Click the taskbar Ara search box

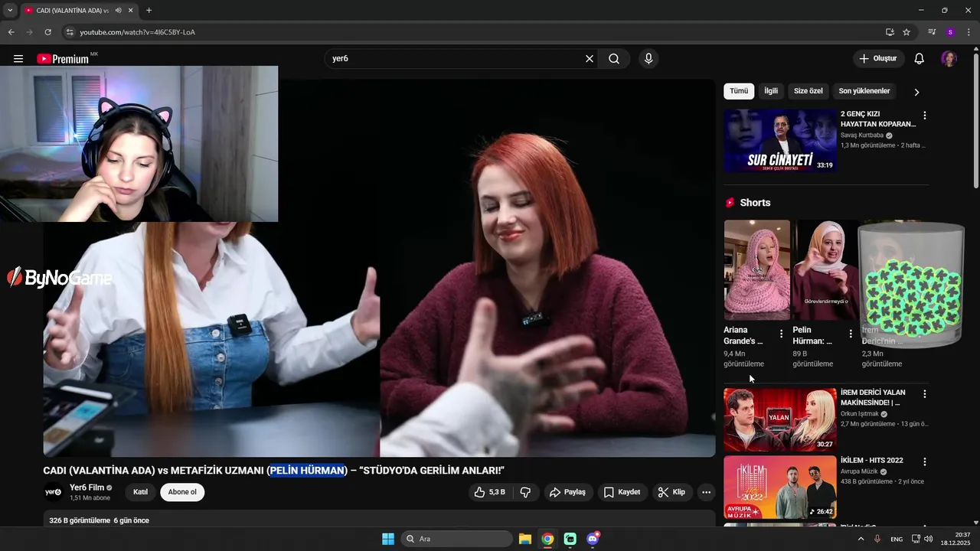point(457,539)
